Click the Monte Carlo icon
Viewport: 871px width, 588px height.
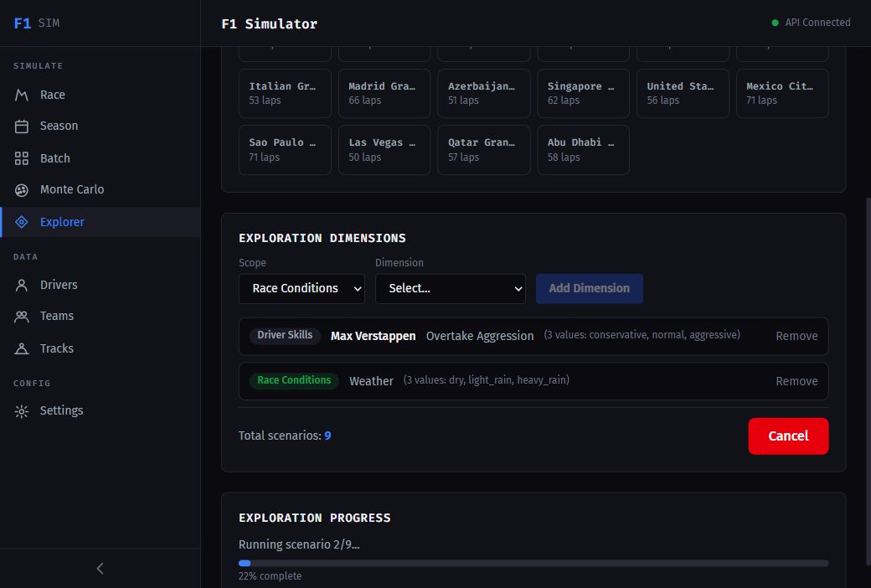point(22,190)
